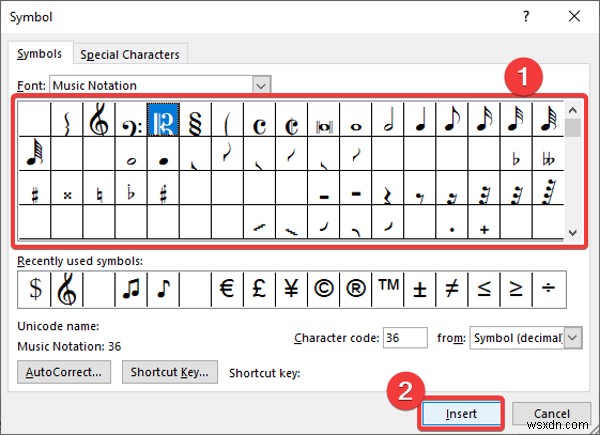Pick the single eighth note recent symbol
The height and width of the screenshot is (435, 600).
coord(163,289)
